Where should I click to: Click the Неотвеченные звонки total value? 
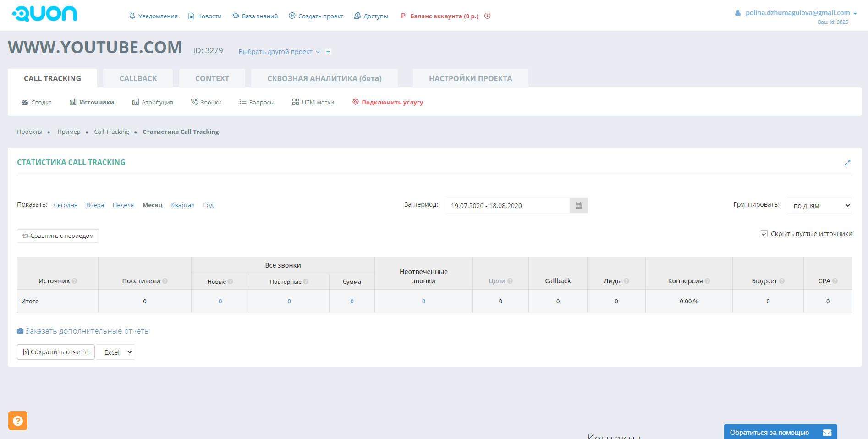[424, 302]
